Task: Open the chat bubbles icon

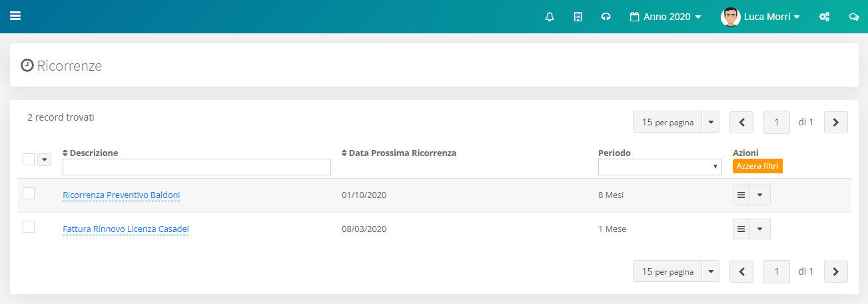Action: 853,17
